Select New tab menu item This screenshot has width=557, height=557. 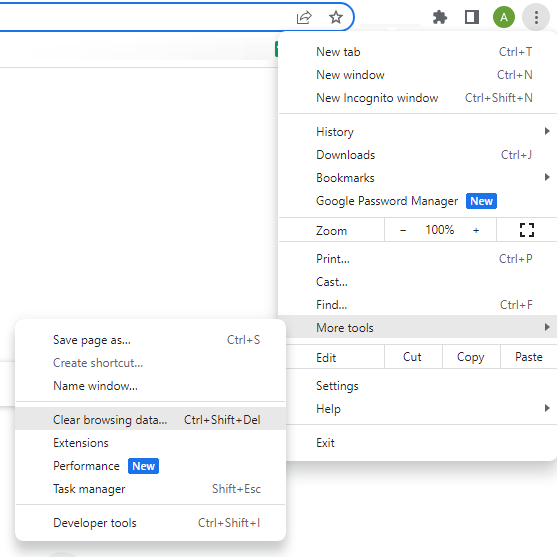pyautogui.click(x=418, y=52)
